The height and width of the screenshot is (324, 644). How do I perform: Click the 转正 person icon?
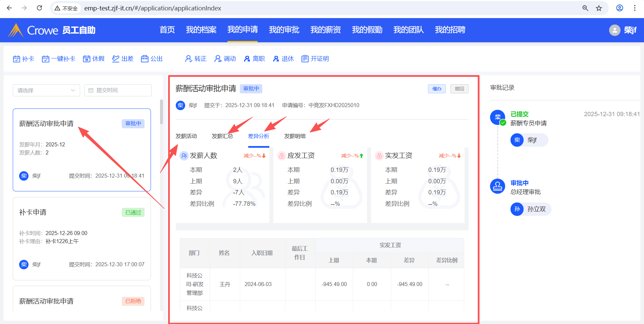pyautogui.click(x=189, y=59)
